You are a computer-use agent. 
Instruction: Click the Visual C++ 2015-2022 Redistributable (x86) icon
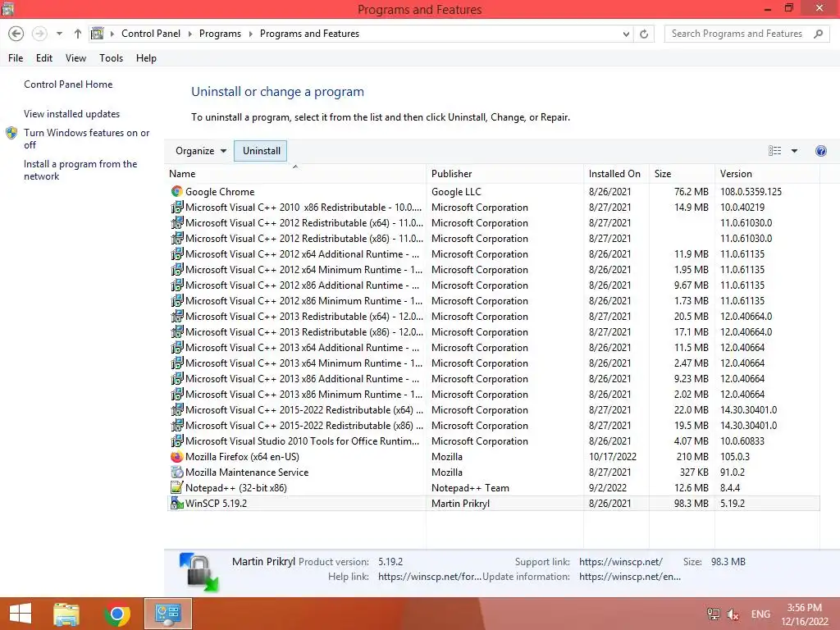click(x=177, y=426)
